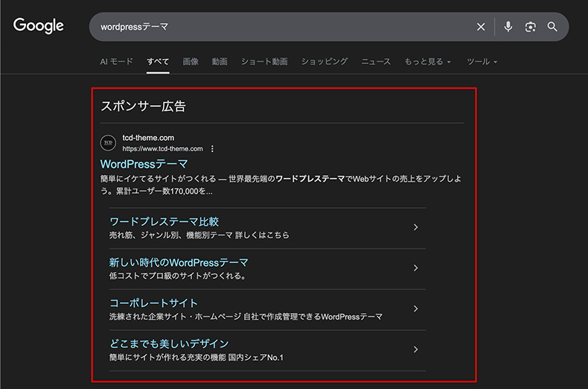
Task: Open the 画像 tab
Action: [x=191, y=62]
